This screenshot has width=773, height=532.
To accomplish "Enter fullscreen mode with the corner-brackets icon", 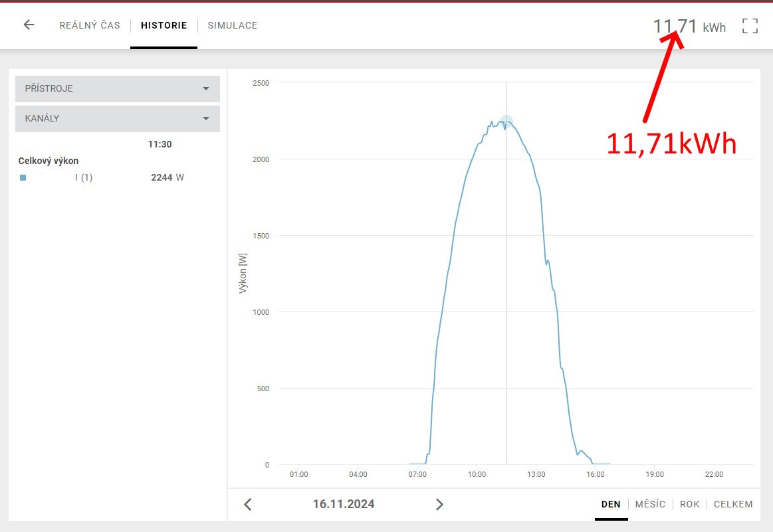I will 750,26.
